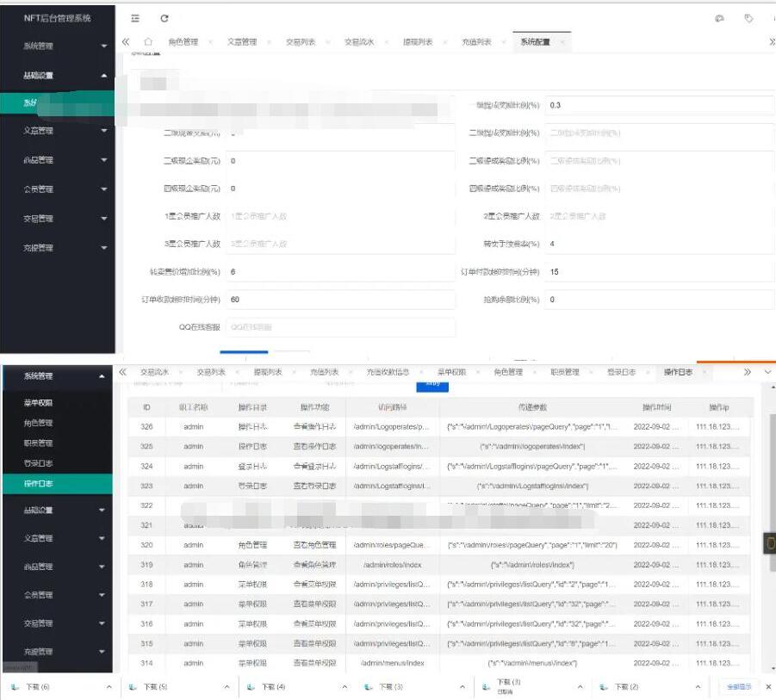Click the theme palette icon at top right
Image resolution: width=776 pixels, height=700 pixels.
coord(719,18)
